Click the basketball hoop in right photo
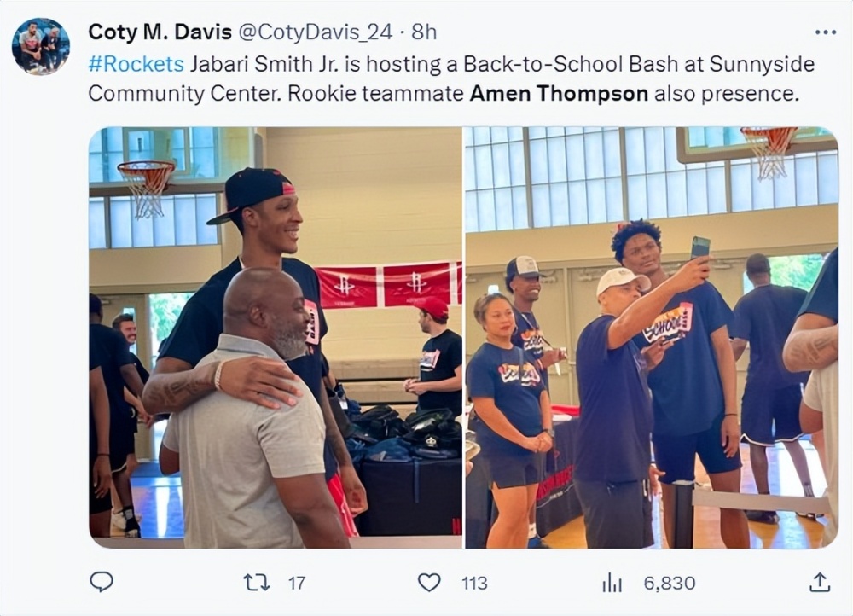Screen dimensions: 853x616 point(769,153)
